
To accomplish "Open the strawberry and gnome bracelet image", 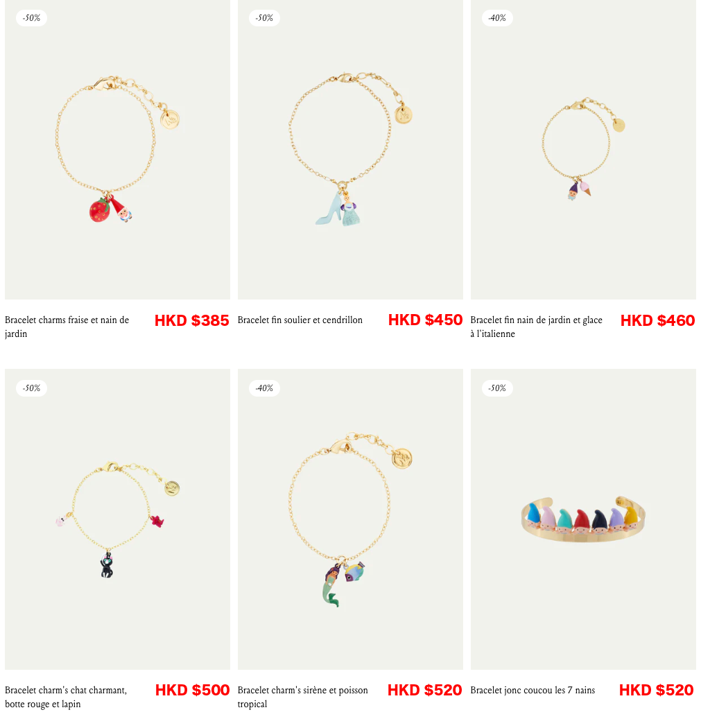I will pos(117,150).
